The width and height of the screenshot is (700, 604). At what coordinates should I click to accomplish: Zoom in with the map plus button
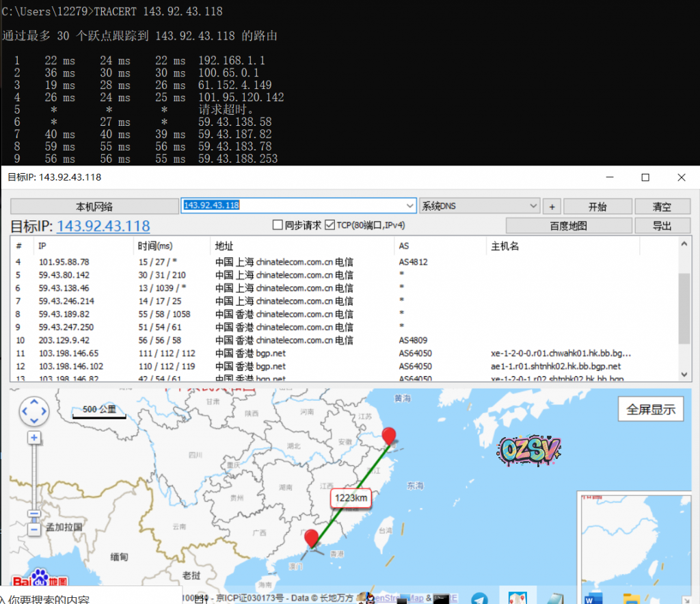(34, 438)
